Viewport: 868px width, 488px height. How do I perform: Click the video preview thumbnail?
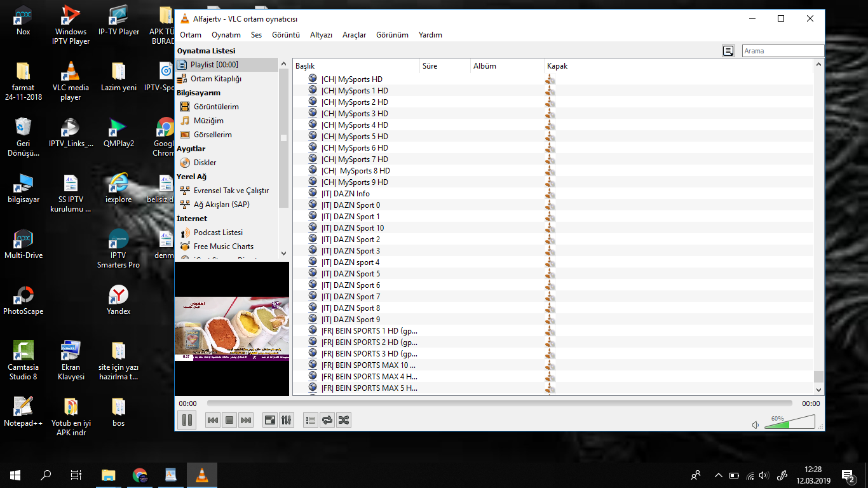point(232,329)
